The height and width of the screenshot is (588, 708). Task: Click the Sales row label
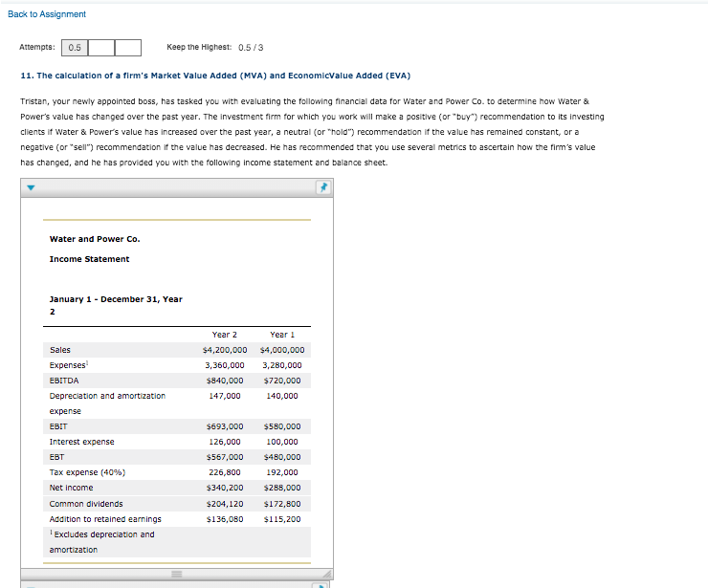[60, 350]
